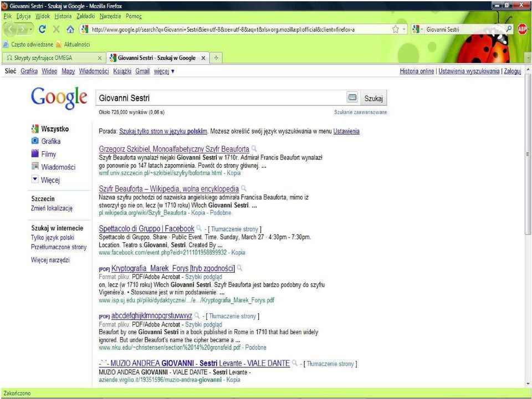
Task: Expand Więcej in the left sidebar
Action: coord(45,180)
